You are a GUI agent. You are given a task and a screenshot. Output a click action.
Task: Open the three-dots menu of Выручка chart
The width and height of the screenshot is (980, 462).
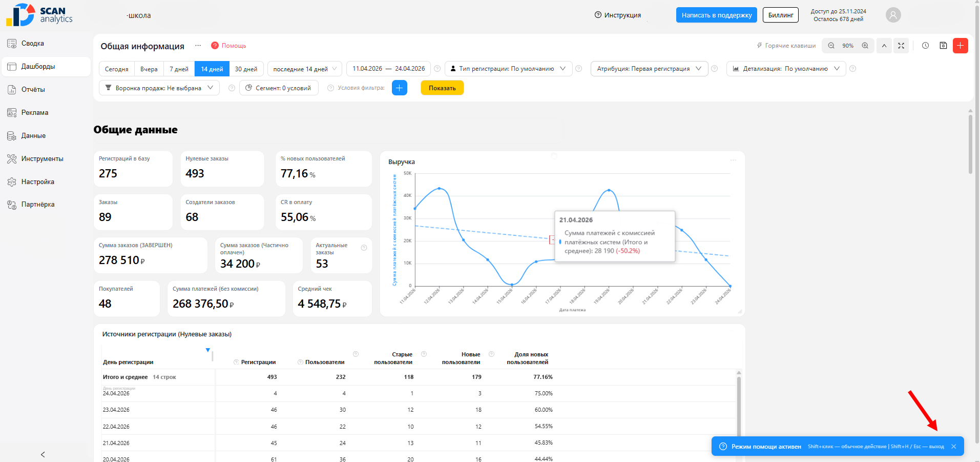pyautogui.click(x=733, y=160)
